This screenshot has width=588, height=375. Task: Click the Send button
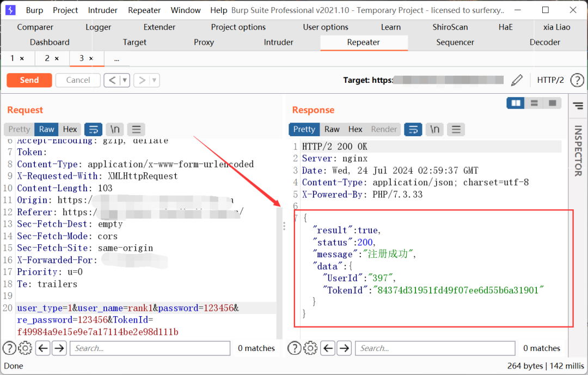[x=29, y=80]
